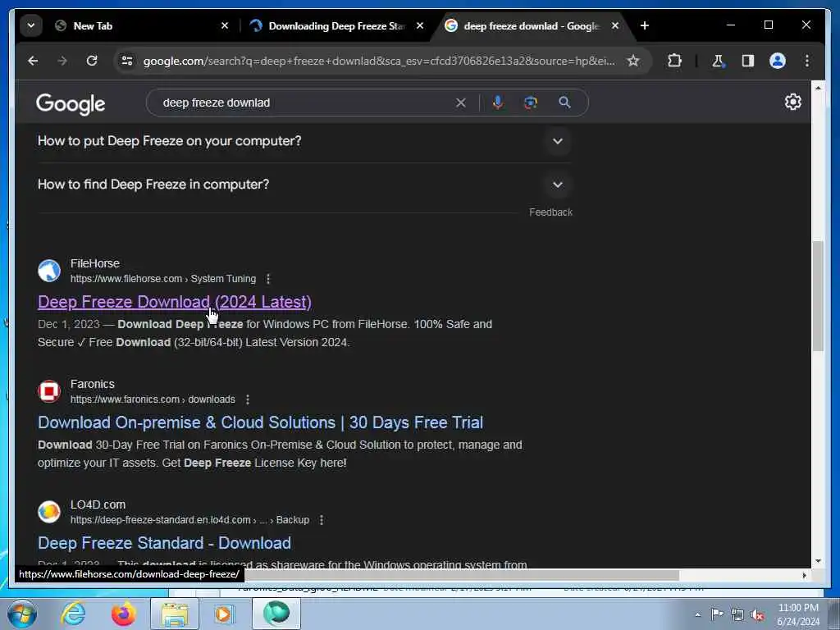
Task: Close the Google search tab
Action: 615,25
